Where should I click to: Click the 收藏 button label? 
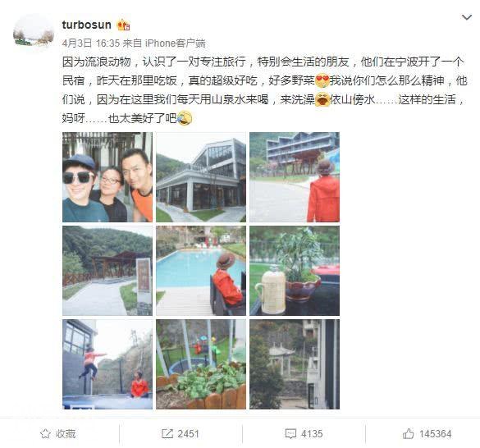tap(66, 433)
